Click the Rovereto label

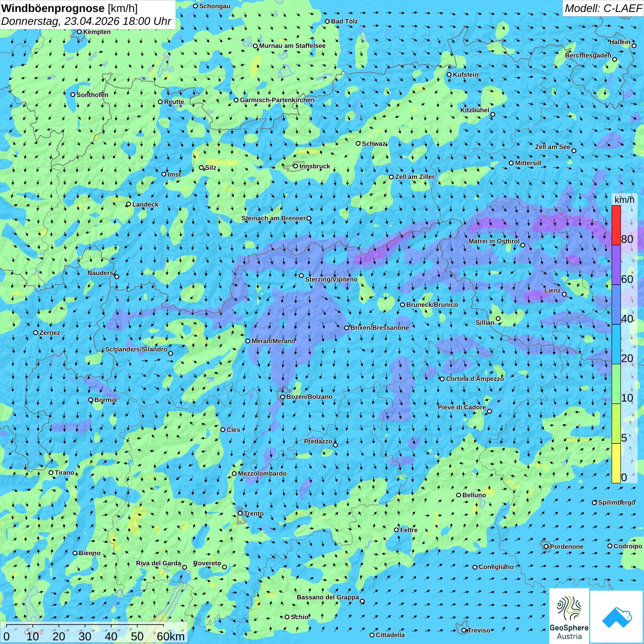click(x=207, y=563)
